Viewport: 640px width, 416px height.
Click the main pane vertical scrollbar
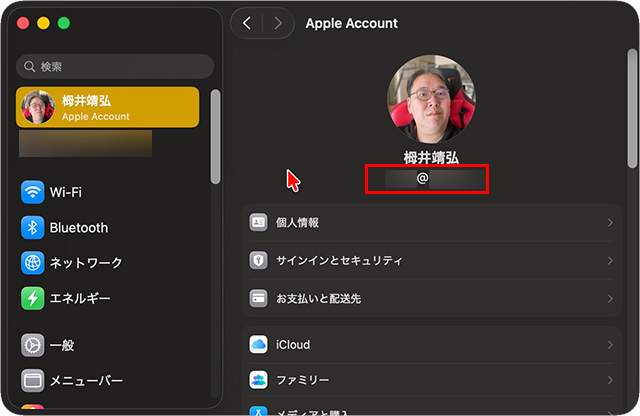point(632,108)
